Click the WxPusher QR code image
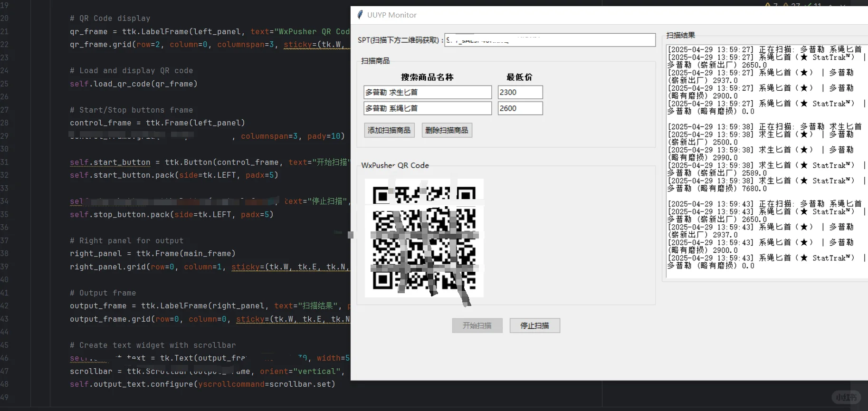Viewport: 868px width, 411px height. coord(424,238)
